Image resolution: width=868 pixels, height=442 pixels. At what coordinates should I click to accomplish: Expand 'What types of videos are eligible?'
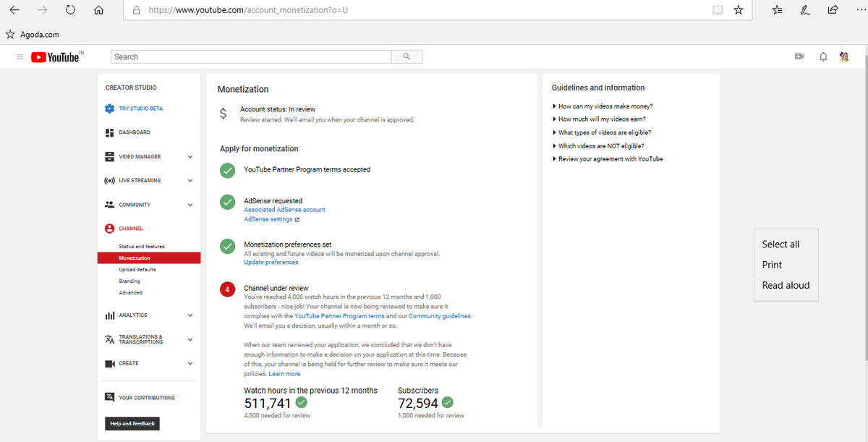coord(602,132)
